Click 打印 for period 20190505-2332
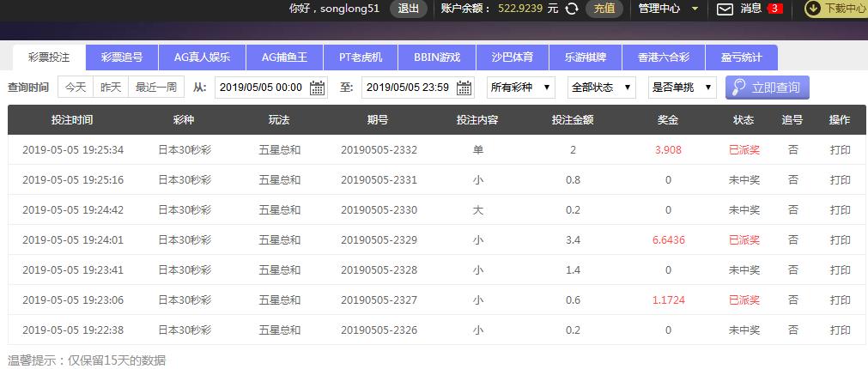 (840, 150)
